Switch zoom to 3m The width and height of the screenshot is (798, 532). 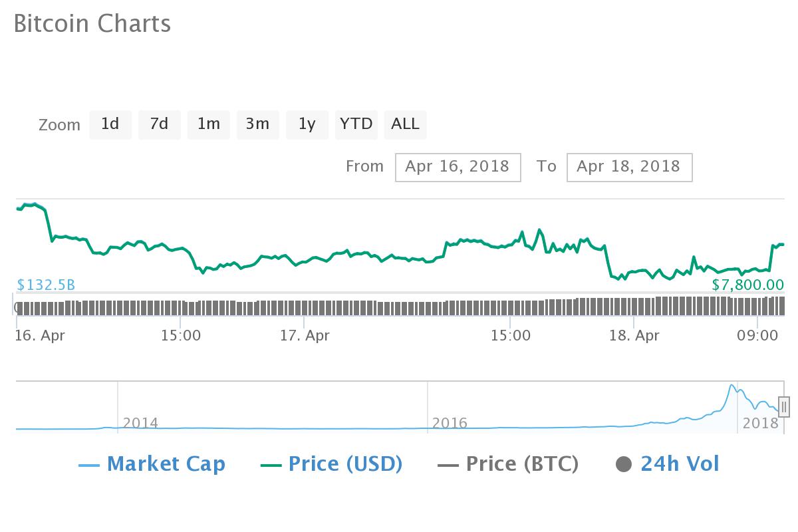pyautogui.click(x=258, y=124)
